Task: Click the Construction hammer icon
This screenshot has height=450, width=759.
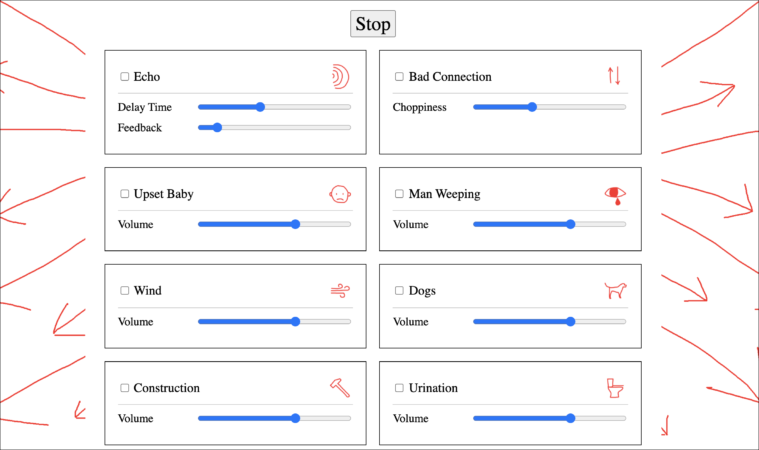Action: [x=340, y=388]
